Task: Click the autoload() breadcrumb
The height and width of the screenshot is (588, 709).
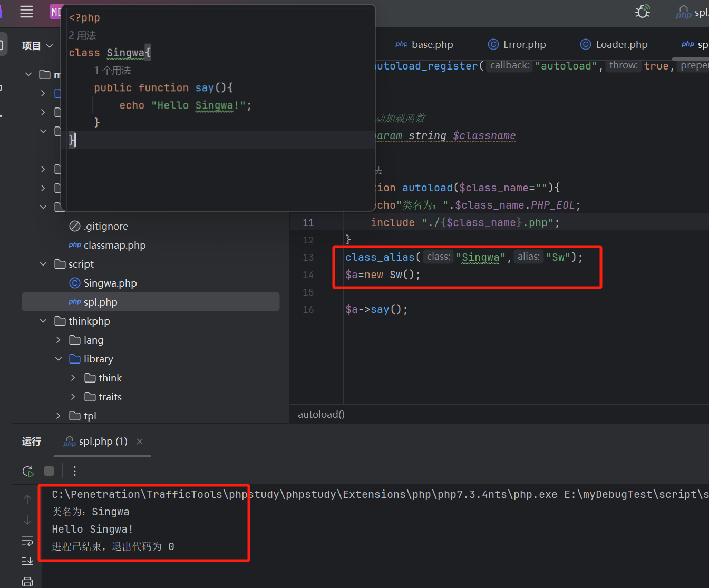Action: click(321, 415)
